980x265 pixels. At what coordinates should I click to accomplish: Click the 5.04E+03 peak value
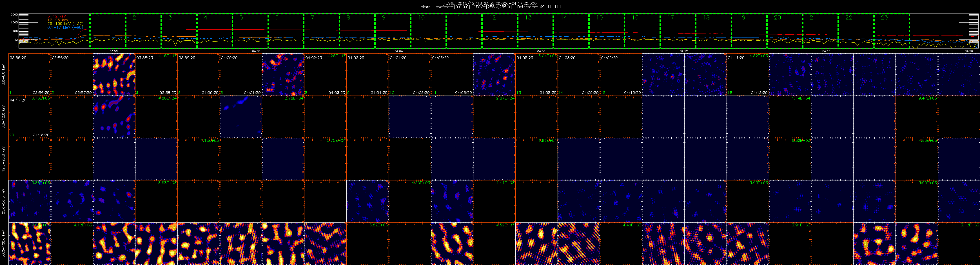pyautogui.click(x=547, y=56)
